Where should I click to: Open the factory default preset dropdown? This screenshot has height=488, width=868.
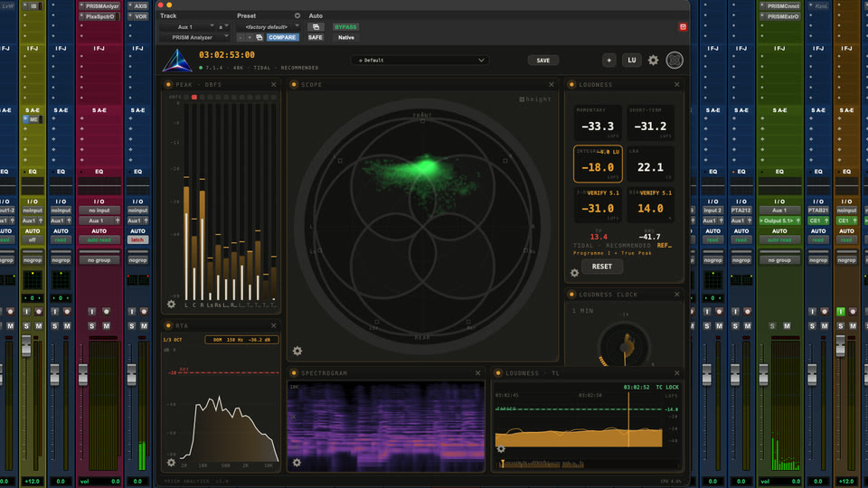[268, 26]
